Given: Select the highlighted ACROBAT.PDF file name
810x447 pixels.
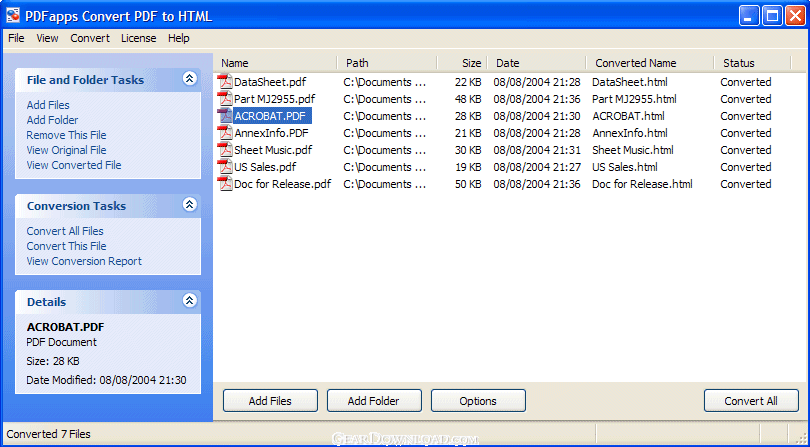Looking at the screenshot, I should tap(272, 116).
